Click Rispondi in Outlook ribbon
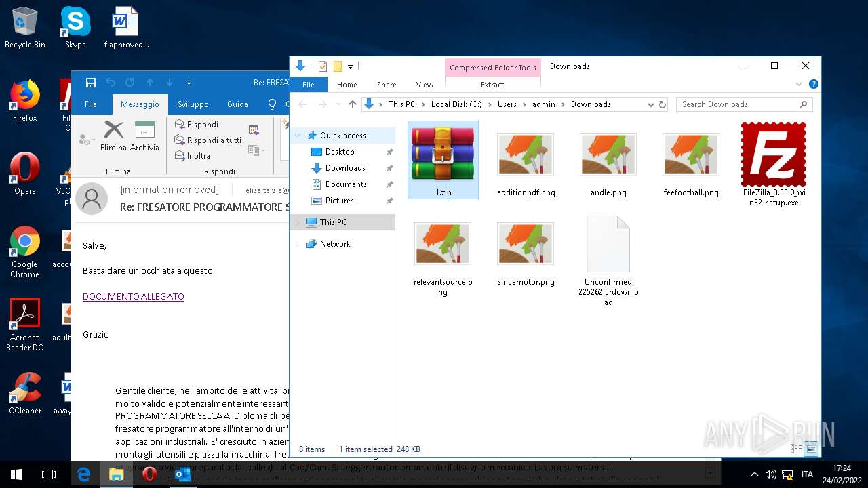The height and width of the screenshot is (488, 868). coord(197,125)
